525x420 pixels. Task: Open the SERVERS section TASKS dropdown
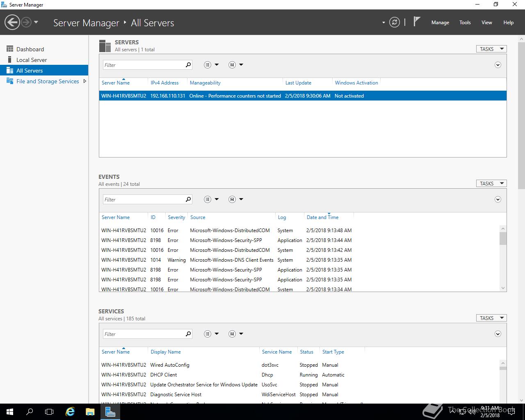coord(491,49)
